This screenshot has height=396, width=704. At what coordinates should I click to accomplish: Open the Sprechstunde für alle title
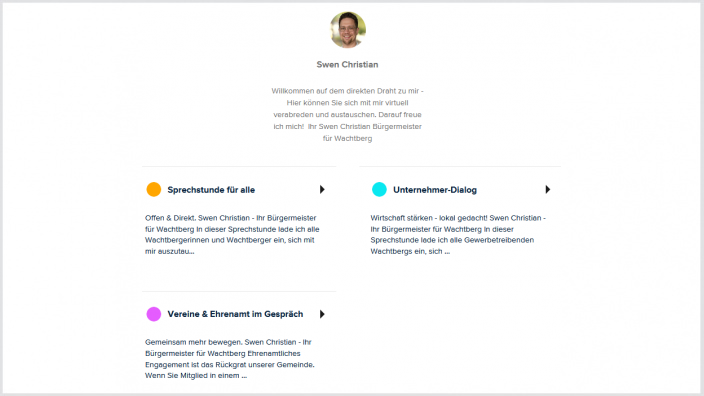click(x=211, y=190)
